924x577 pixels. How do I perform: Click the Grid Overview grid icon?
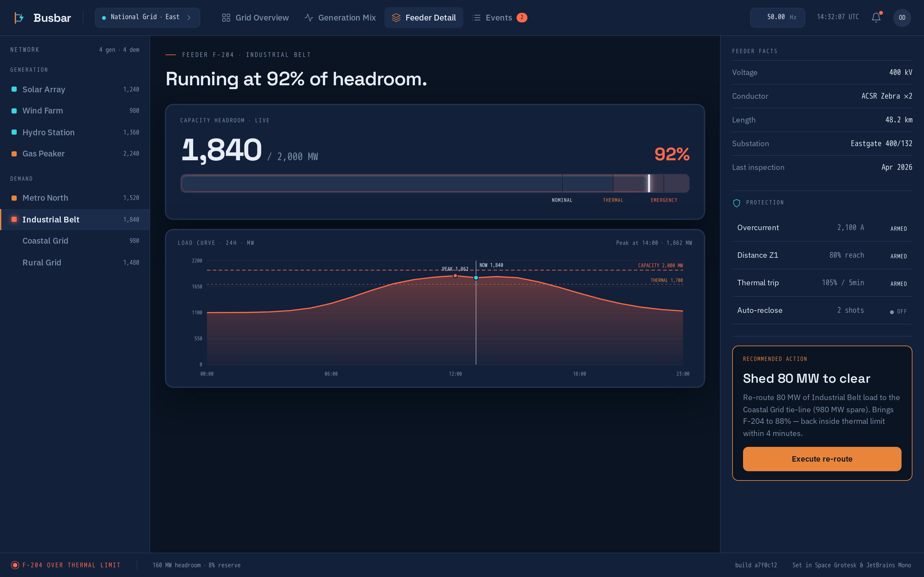coord(226,18)
